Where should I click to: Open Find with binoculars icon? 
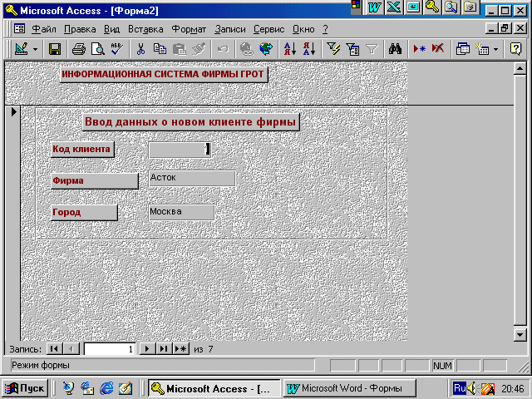(396, 49)
